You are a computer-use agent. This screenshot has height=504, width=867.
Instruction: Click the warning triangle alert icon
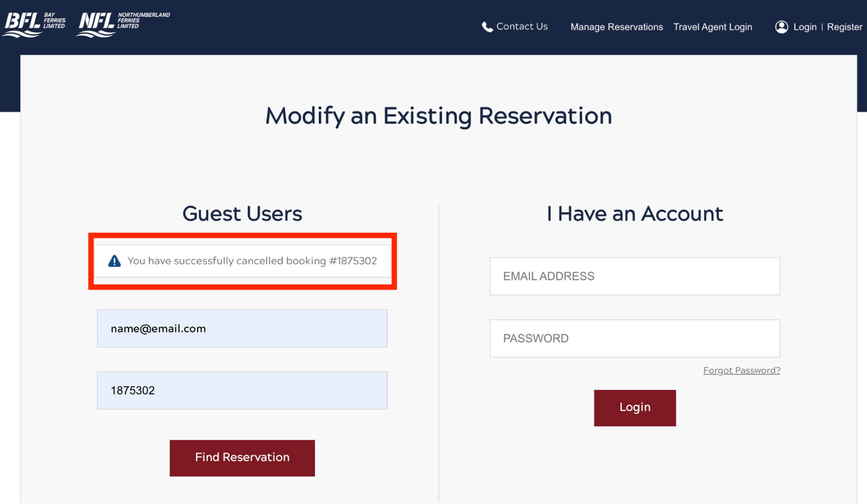pos(114,261)
